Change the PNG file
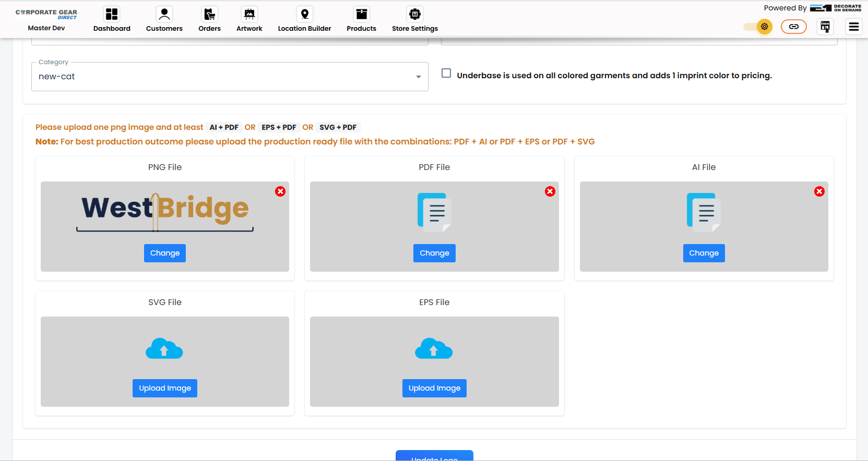This screenshot has height=461, width=868. tap(165, 253)
